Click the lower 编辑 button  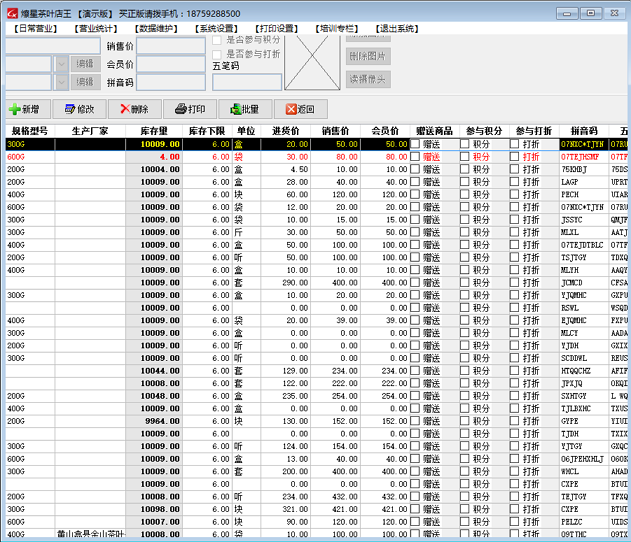(85, 82)
